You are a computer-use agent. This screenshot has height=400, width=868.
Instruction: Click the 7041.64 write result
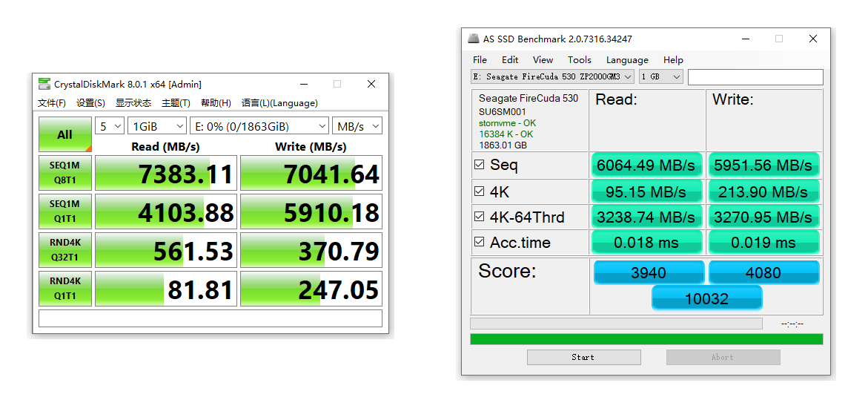pos(311,173)
